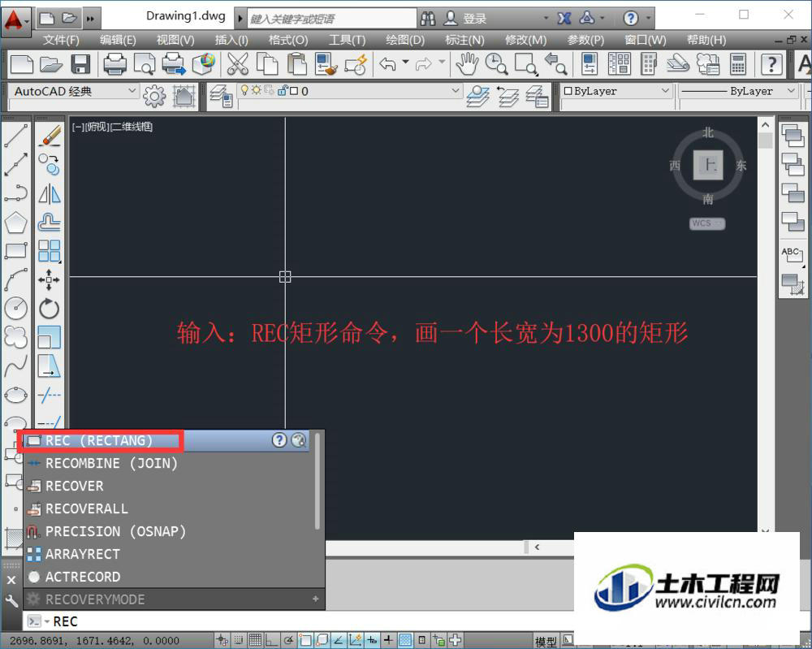Open the 修改(M) menu

tap(525, 40)
